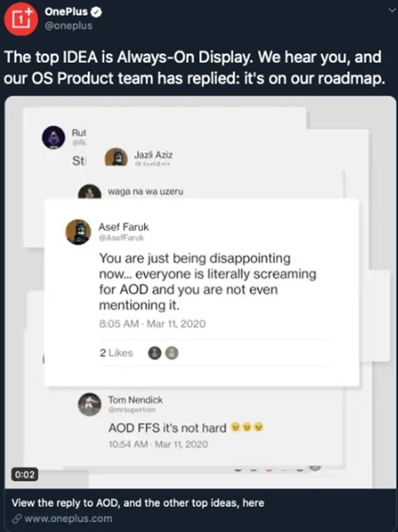Click Asef Faruk's tweet text in video
398x532 pixels.
pos(200,281)
